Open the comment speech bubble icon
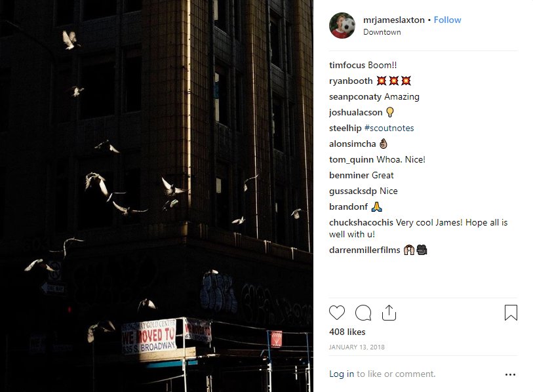The image size is (533, 392). click(363, 313)
